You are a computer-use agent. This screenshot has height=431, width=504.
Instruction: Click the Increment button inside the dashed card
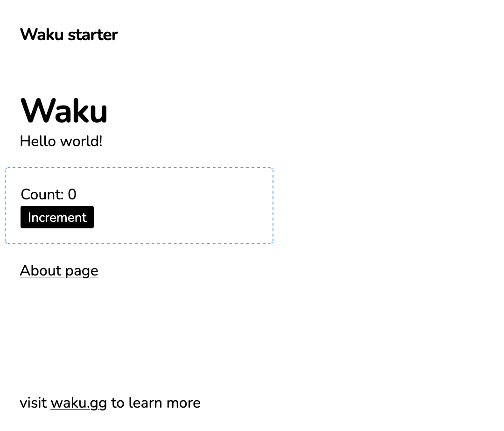pos(57,217)
